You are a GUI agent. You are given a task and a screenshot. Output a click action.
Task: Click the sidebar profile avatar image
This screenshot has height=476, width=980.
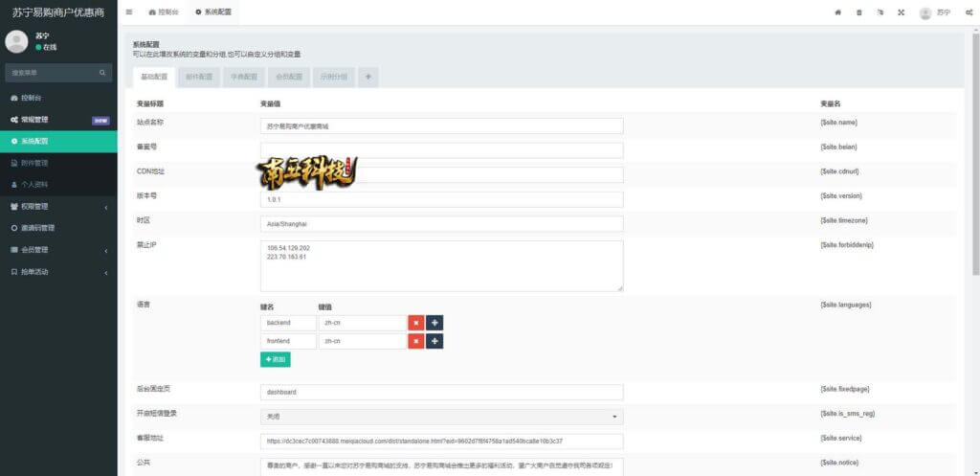(x=16, y=41)
